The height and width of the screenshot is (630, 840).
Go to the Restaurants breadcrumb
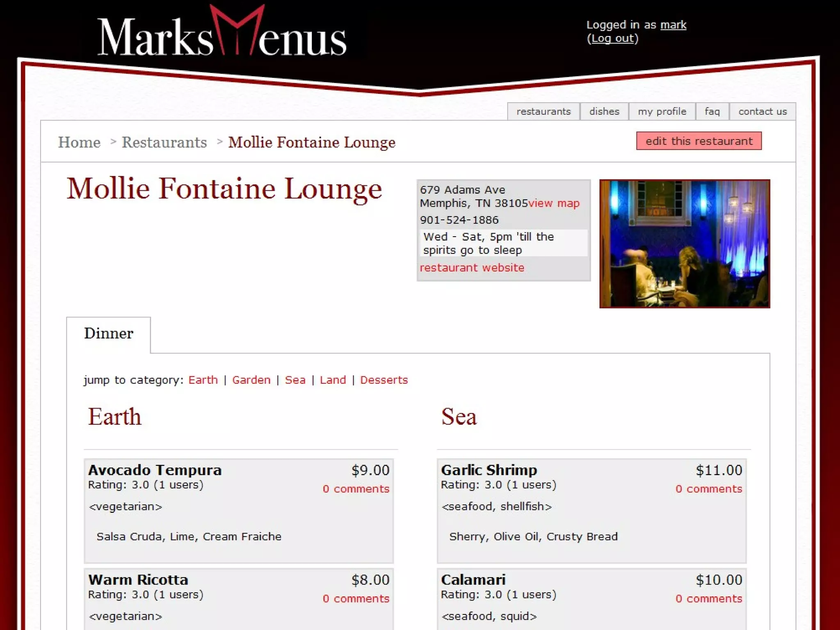164,142
